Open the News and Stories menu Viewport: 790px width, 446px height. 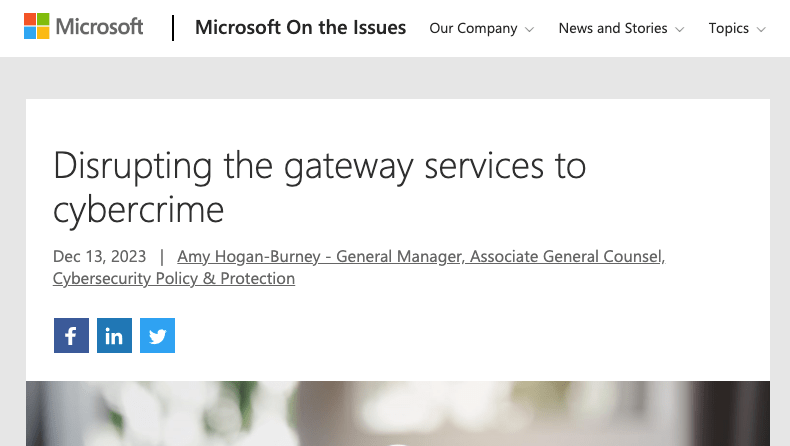point(612,28)
